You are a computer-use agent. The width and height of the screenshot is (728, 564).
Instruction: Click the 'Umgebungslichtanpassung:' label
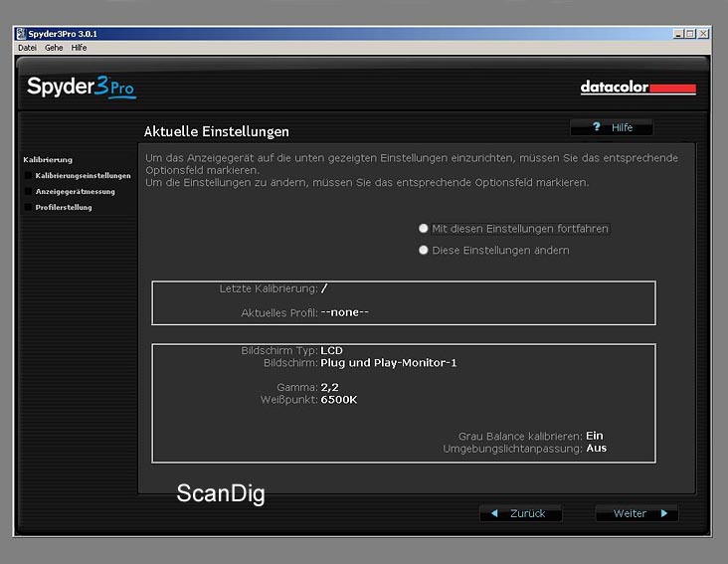point(513,449)
